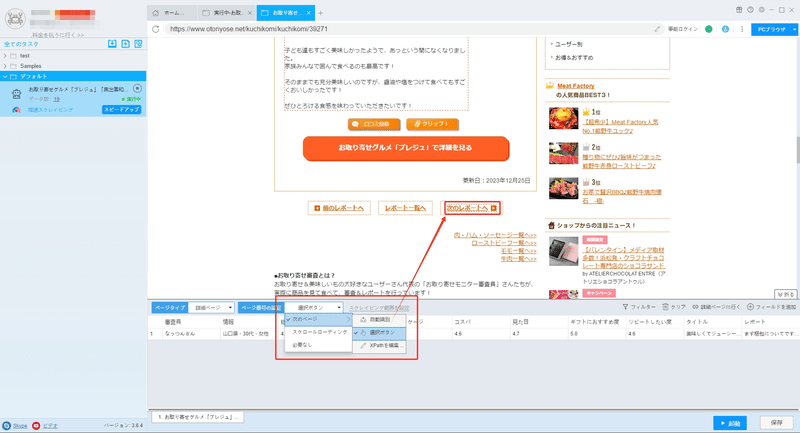Choose 選択ボタン in the submenu

tap(380, 333)
